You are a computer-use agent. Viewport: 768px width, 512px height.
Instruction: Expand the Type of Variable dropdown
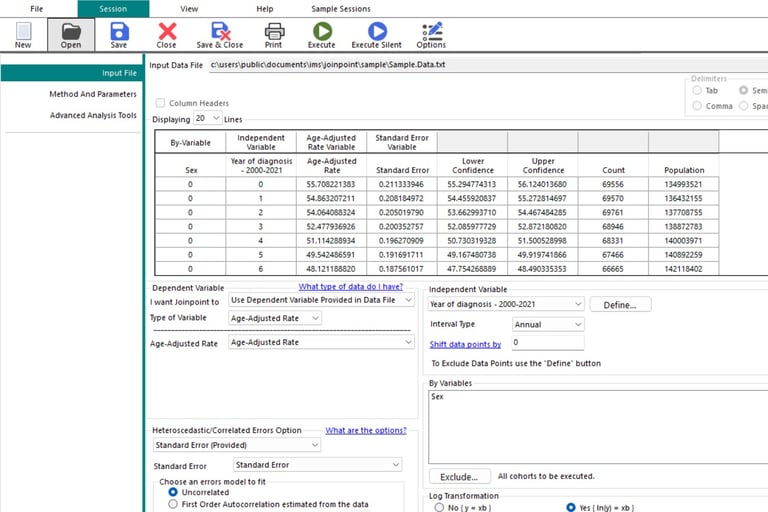pyautogui.click(x=275, y=318)
